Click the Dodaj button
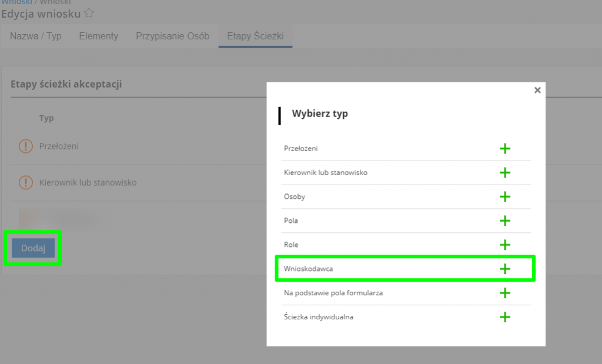602x364 pixels. point(33,248)
